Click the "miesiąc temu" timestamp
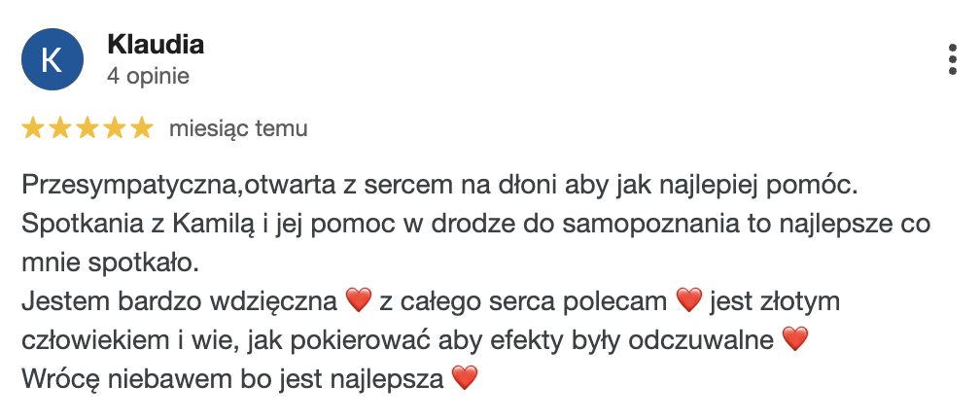980x420 pixels. (238, 128)
